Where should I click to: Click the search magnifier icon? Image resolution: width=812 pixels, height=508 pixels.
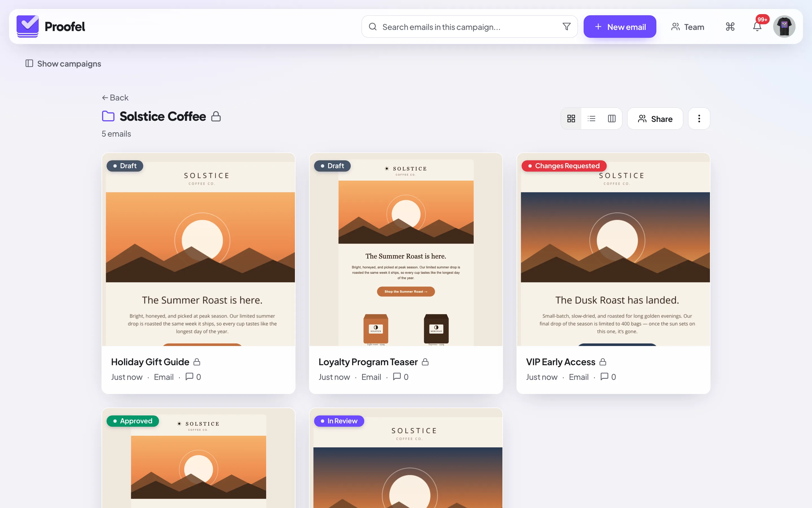point(372,27)
